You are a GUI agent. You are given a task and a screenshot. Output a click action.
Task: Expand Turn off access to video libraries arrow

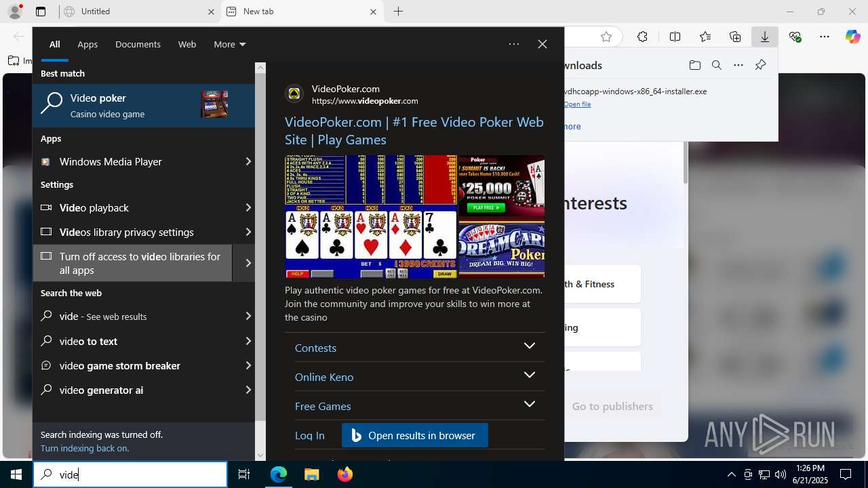click(x=248, y=263)
